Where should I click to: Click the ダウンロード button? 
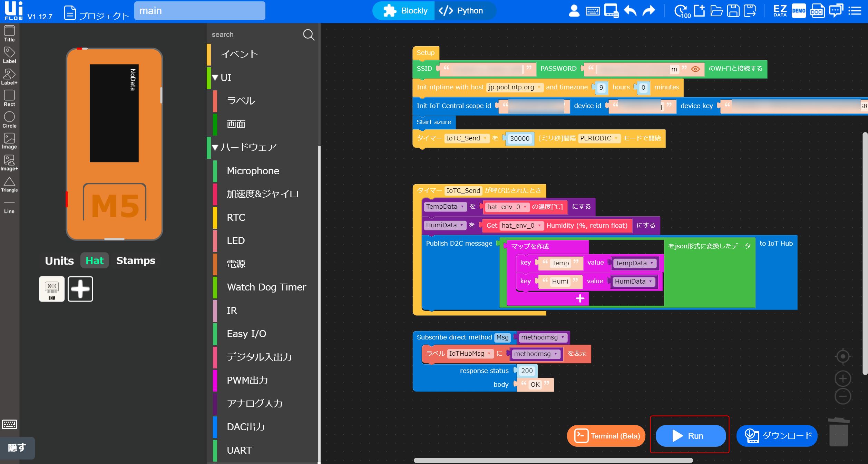point(777,436)
